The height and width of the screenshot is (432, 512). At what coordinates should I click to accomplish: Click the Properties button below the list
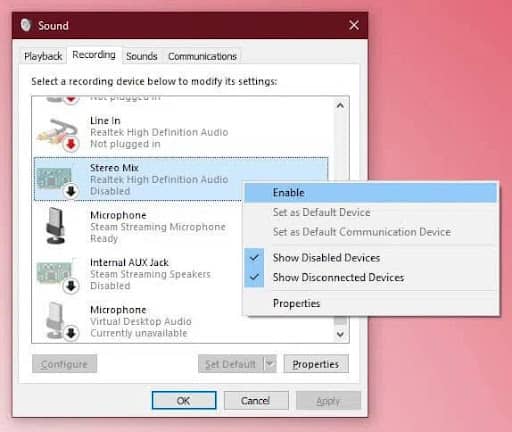tap(316, 364)
